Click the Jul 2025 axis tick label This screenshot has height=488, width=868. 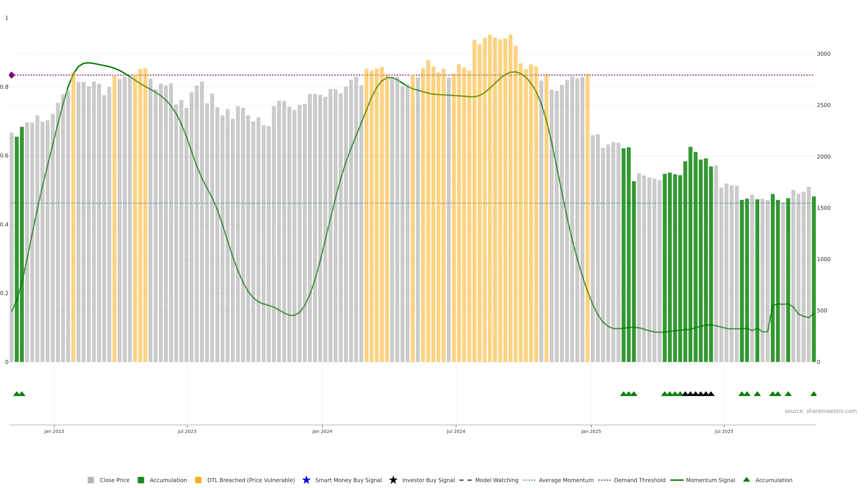click(724, 431)
